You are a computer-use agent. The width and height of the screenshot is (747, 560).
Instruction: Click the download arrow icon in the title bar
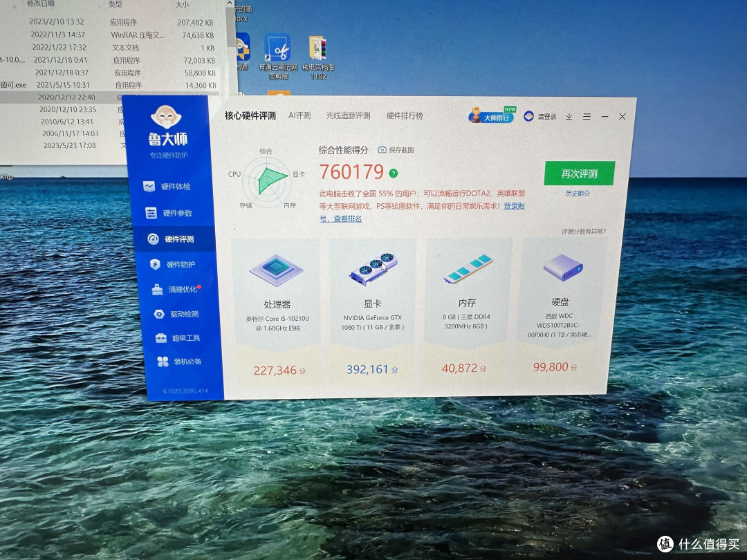[569, 116]
